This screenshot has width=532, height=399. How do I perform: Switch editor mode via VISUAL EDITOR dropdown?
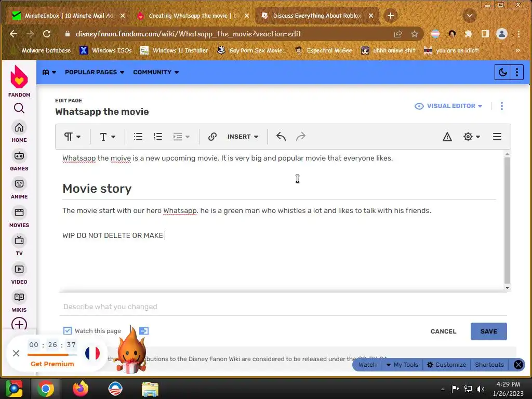pos(448,106)
